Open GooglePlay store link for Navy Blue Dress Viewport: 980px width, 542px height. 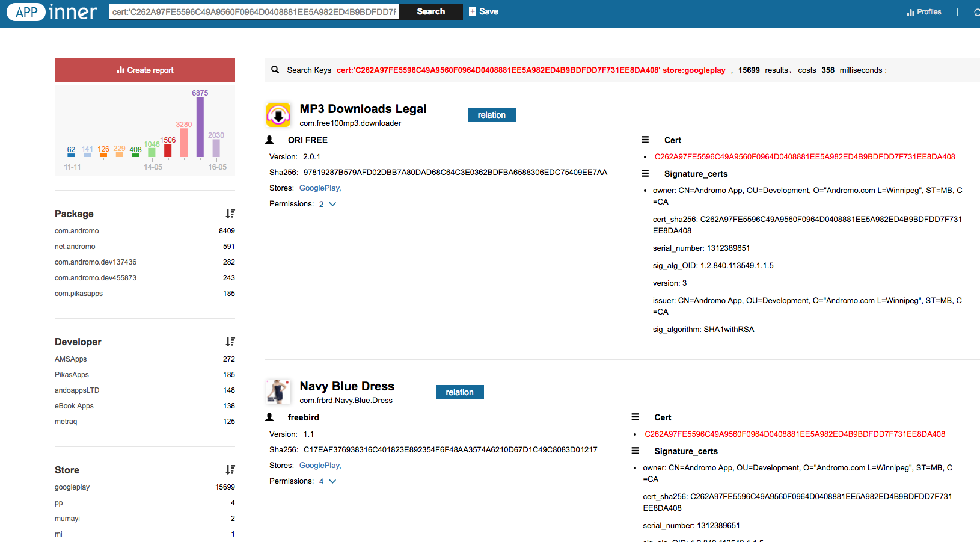click(320, 466)
